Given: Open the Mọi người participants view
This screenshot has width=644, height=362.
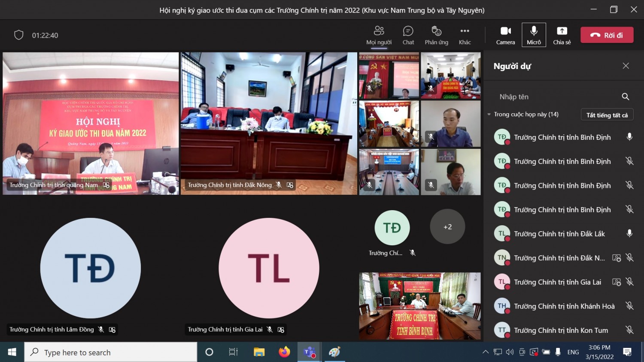Looking at the screenshot, I should click(379, 35).
